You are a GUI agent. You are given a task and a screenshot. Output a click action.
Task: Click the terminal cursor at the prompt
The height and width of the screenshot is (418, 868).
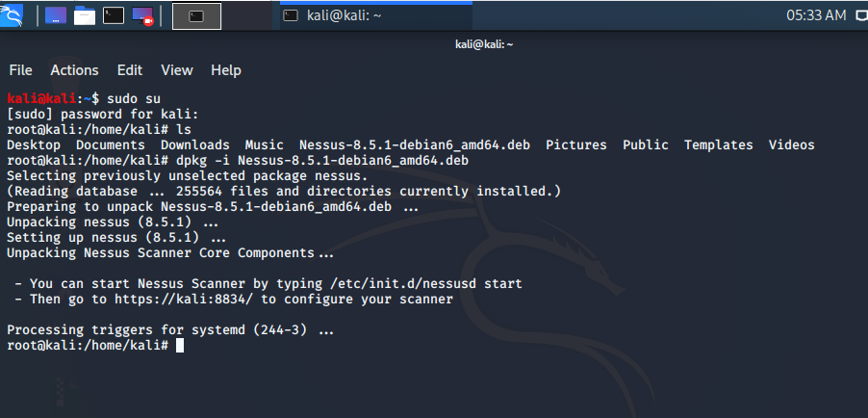[x=179, y=345]
